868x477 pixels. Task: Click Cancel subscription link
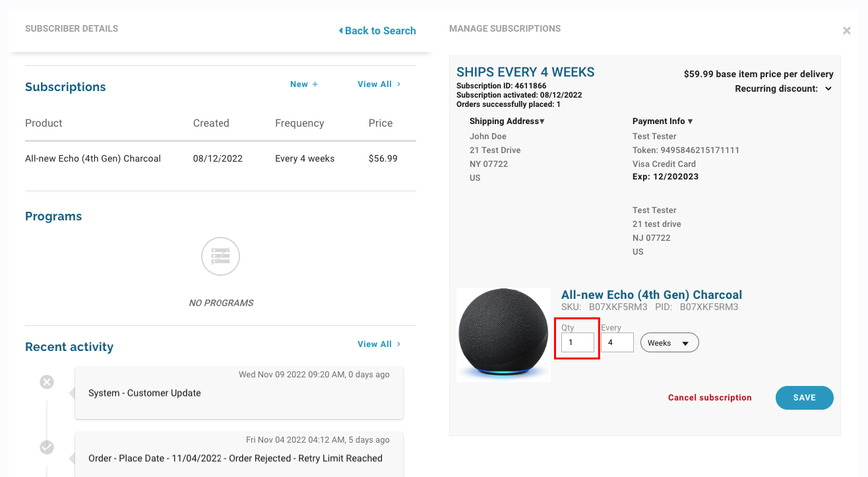coord(710,398)
